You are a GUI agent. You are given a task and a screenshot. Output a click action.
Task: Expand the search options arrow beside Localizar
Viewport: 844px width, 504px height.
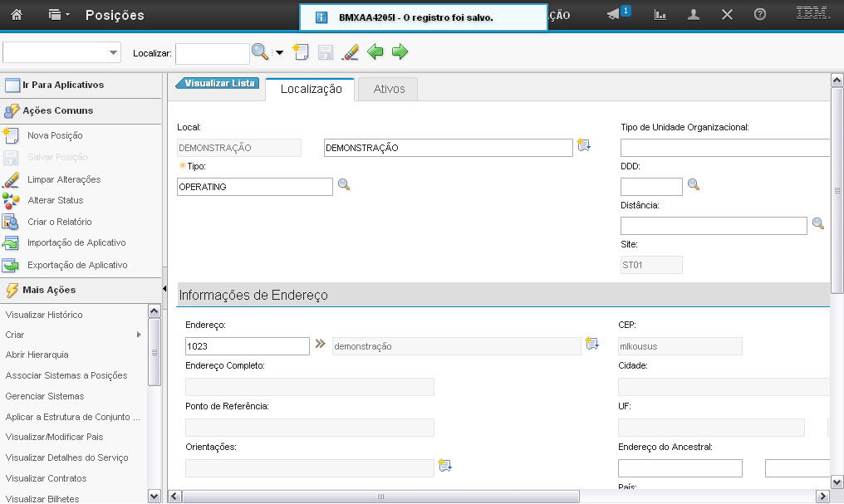279,52
